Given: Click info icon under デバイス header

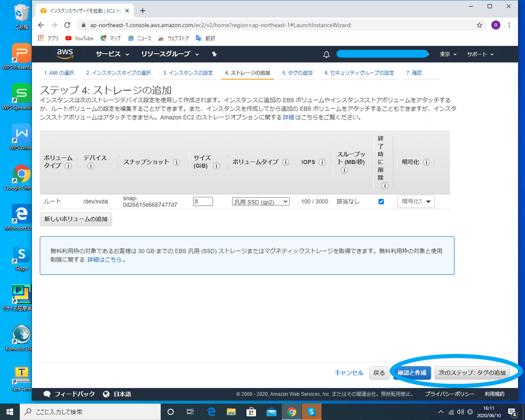Looking at the screenshot, I should coord(91,166).
